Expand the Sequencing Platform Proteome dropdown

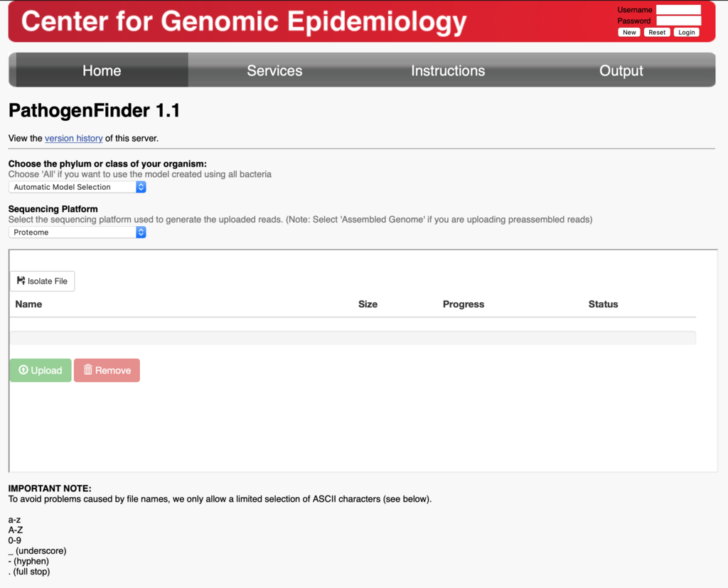point(77,232)
